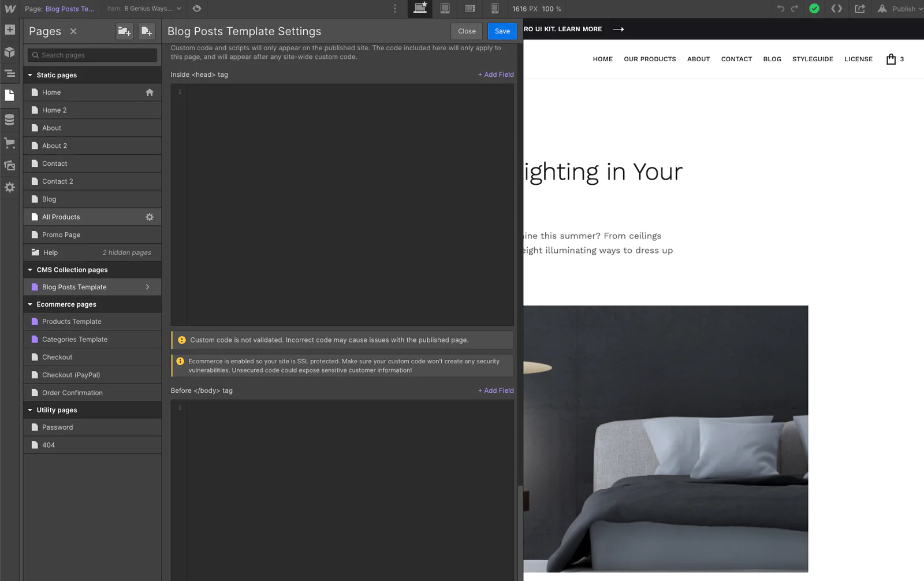The height and width of the screenshot is (581, 924).
Task: Open the Ecommerce cart panel
Action: [x=10, y=143]
